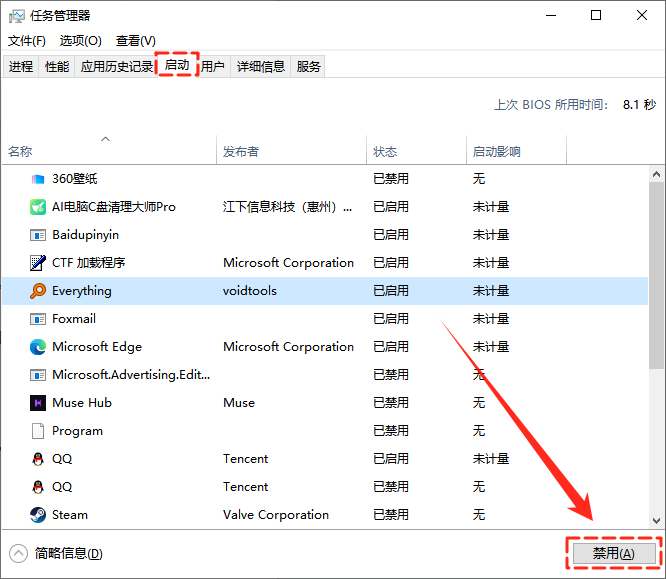Sort by the 名称 column header
Image resolution: width=666 pixels, height=579 pixels.
click(109, 150)
